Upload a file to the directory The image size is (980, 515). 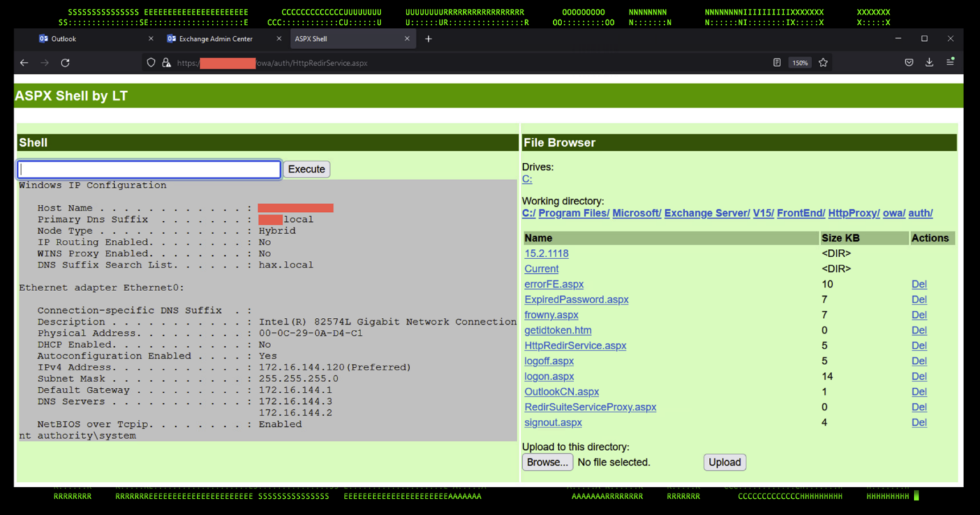(x=724, y=462)
